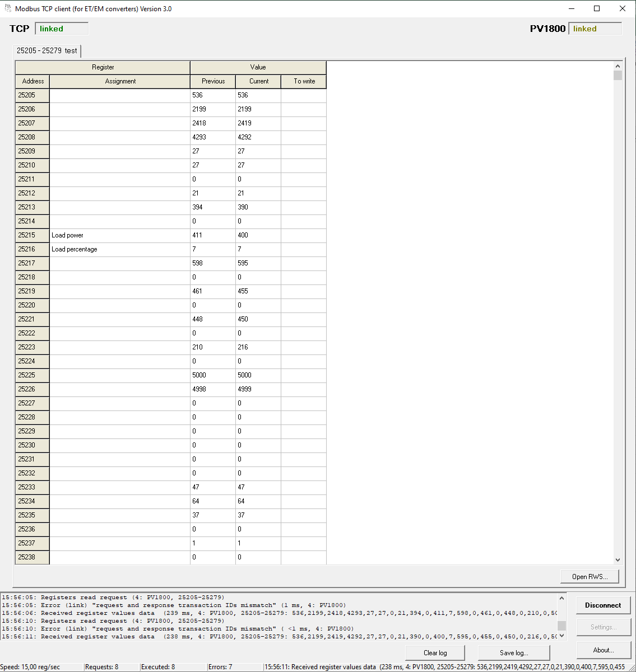
Task: Click the TCP linked status field
Action: (x=62, y=29)
